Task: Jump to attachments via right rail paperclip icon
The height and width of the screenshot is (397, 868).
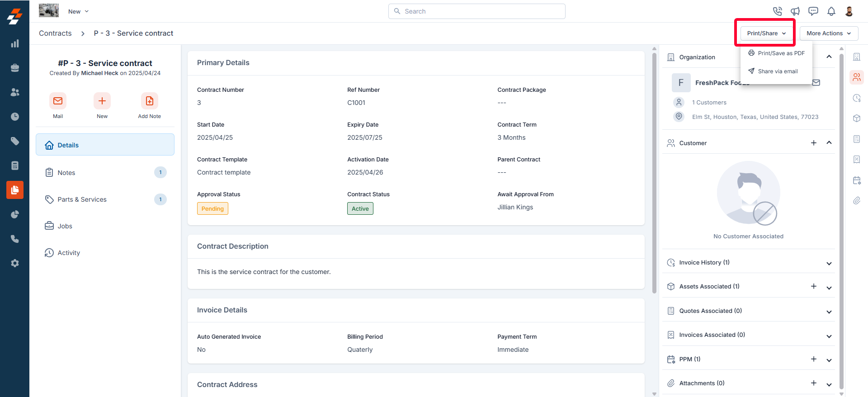Action: pos(857,200)
